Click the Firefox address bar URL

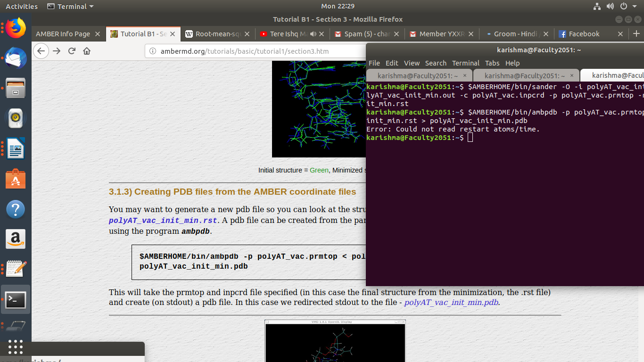tap(244, 51)
